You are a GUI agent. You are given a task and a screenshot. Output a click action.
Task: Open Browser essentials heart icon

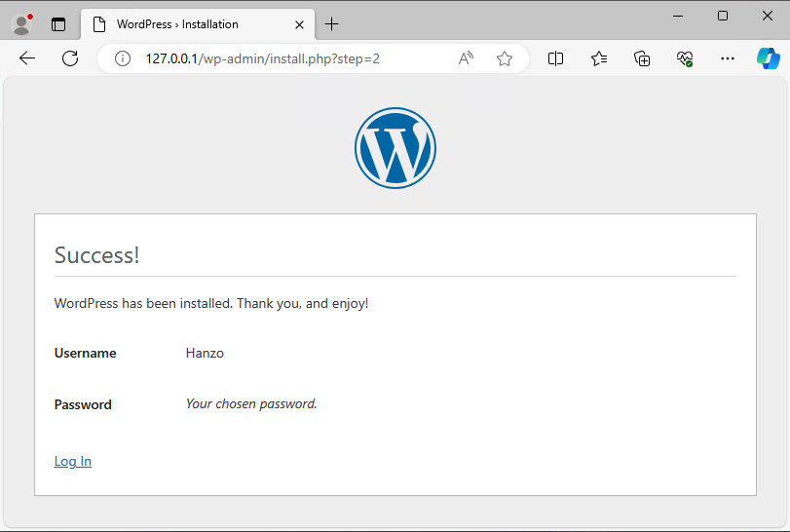click(x=685, y=58)
